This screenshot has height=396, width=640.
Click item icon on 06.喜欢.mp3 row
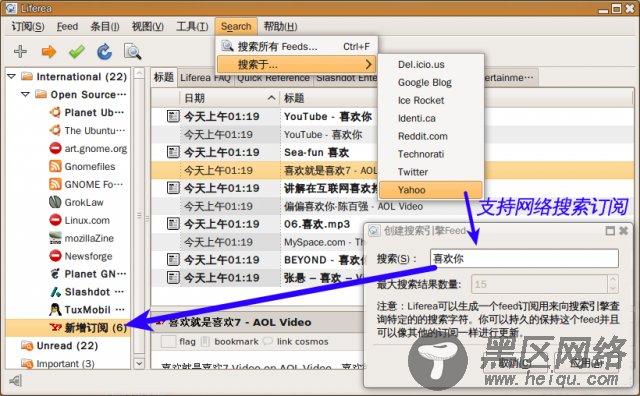(x=173, y=224)
